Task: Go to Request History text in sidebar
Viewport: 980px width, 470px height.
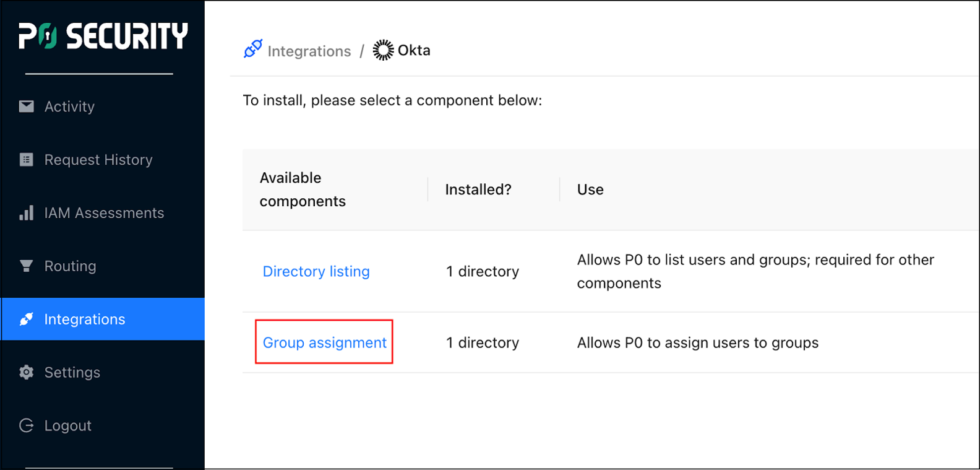Action: (x=98, y=160)
